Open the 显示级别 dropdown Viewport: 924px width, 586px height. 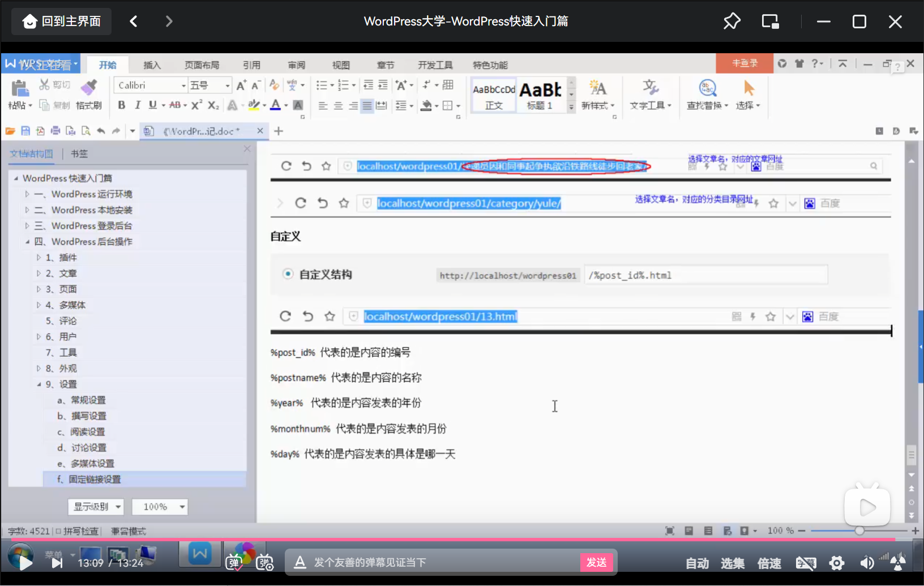coord(96,507)
